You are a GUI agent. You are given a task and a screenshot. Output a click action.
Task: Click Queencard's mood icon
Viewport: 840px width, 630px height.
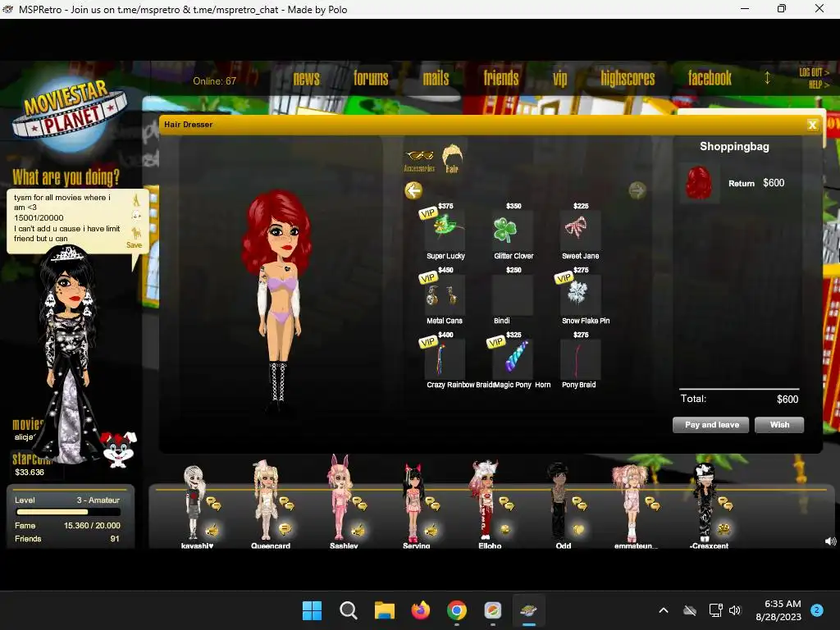coord(285,529)
